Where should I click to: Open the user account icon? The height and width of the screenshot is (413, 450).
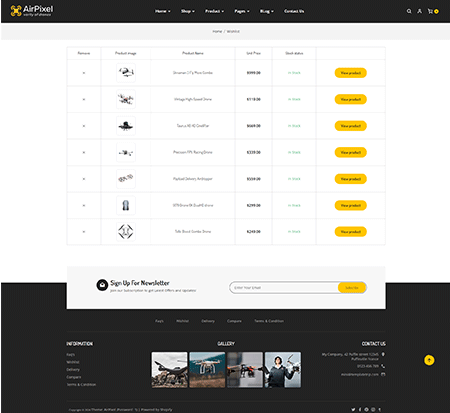[419, 11]
